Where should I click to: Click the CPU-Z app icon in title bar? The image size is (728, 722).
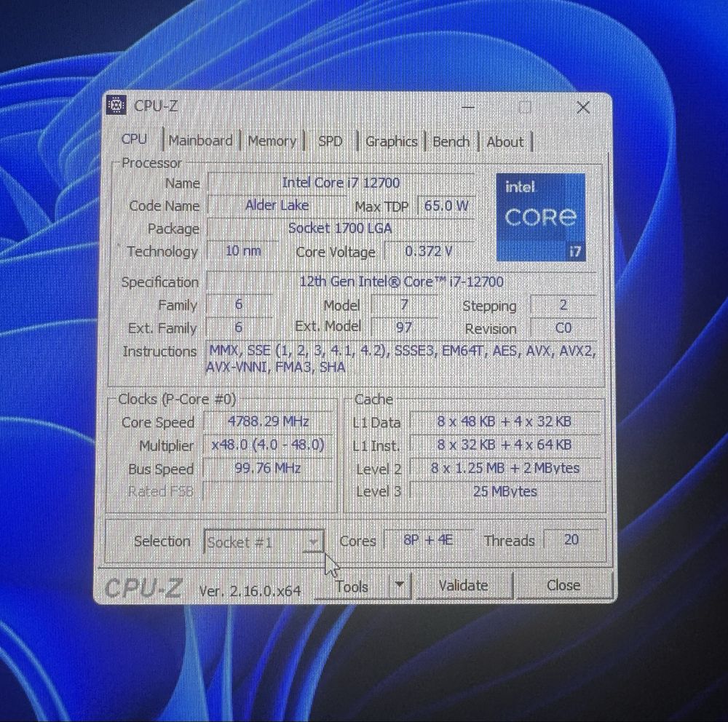(116, 105)
